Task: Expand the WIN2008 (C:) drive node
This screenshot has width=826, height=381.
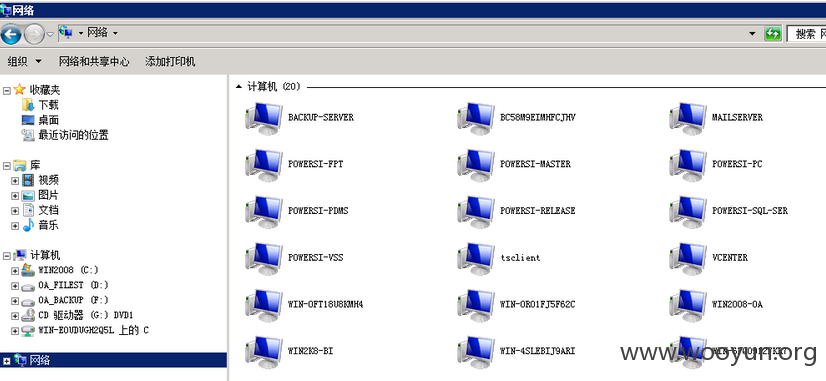Action: coord(15,271)
